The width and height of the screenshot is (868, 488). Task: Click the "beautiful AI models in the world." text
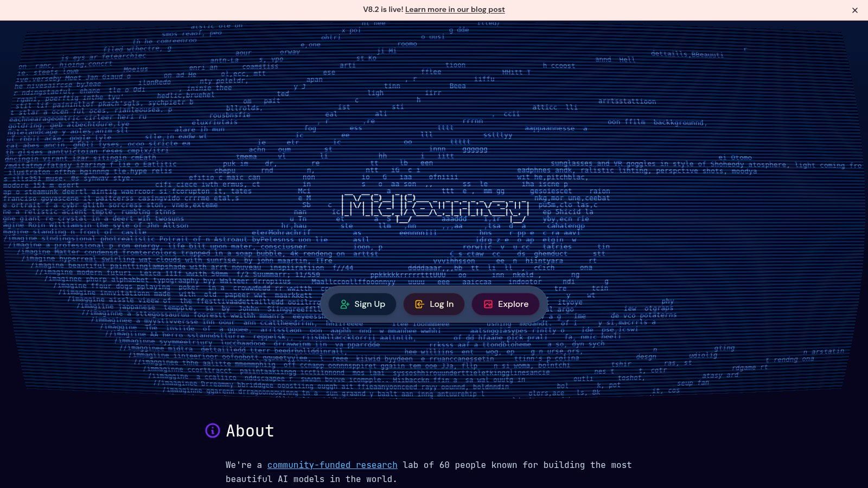point(311,479)
